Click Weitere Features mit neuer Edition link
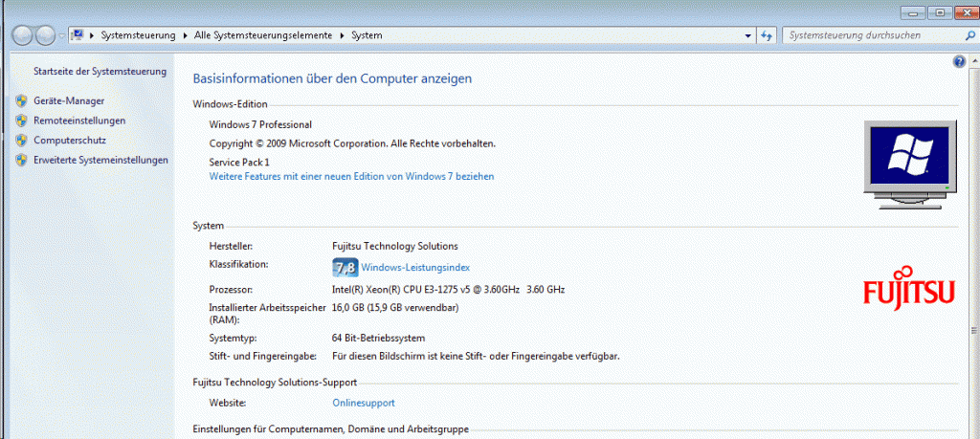 tap(352, 177)
